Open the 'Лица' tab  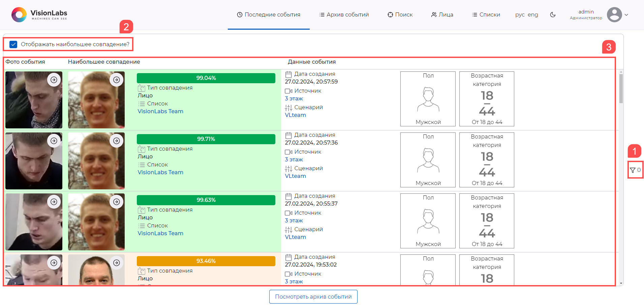pos(442,14)
